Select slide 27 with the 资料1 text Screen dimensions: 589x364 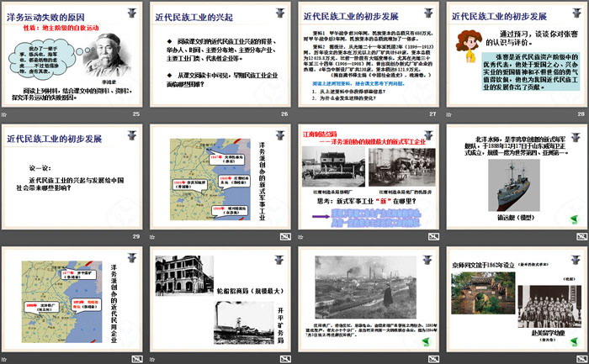[369, 55]
